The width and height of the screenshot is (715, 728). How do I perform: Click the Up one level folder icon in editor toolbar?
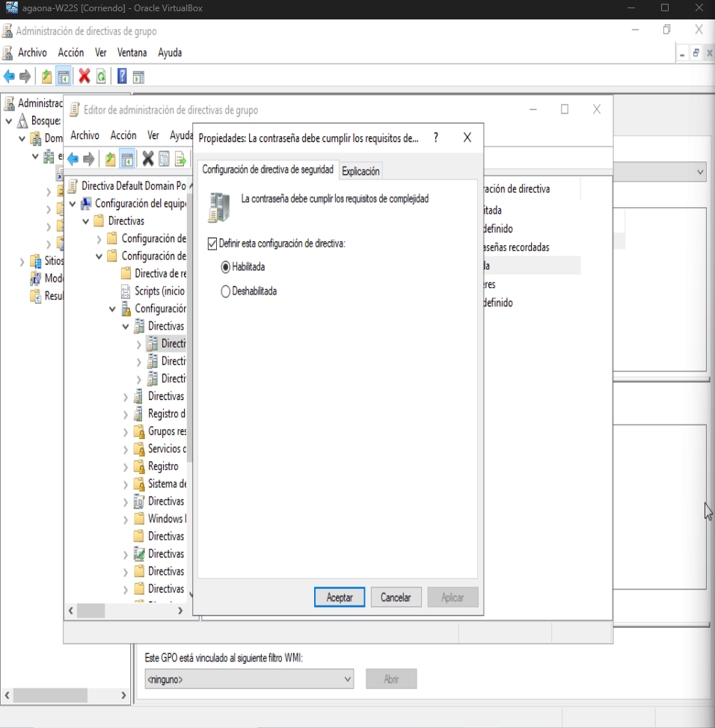pos(111,158)
